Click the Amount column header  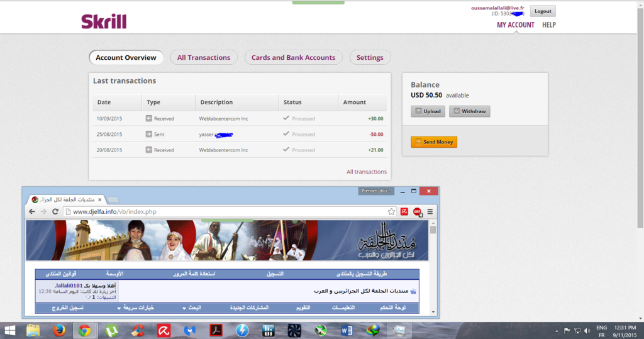(362, 103)
